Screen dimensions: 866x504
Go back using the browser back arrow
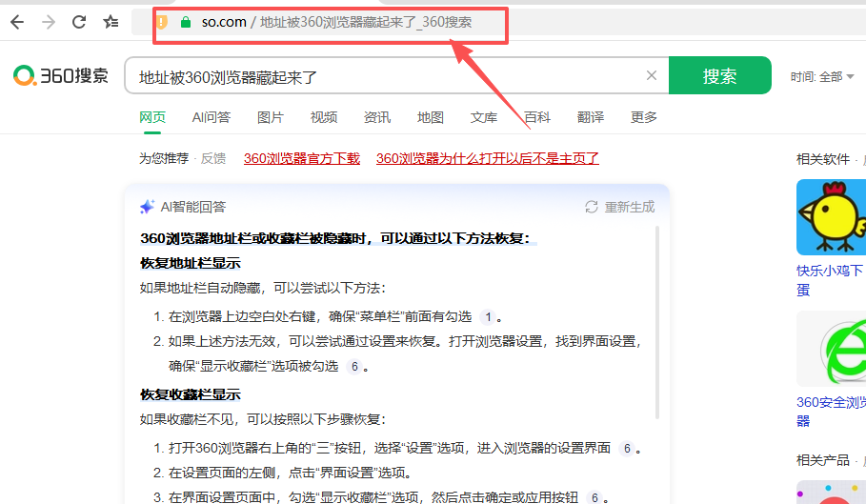(x=17, y=22)
